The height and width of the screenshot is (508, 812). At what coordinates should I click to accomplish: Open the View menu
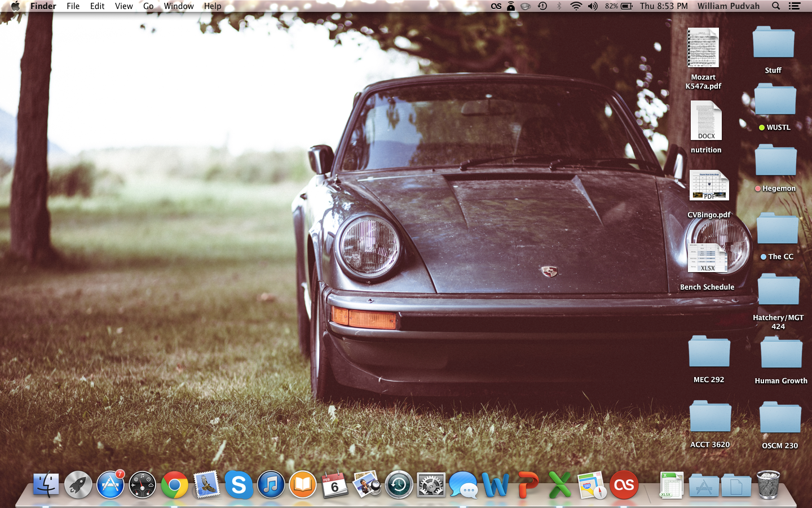coord(124,6)
